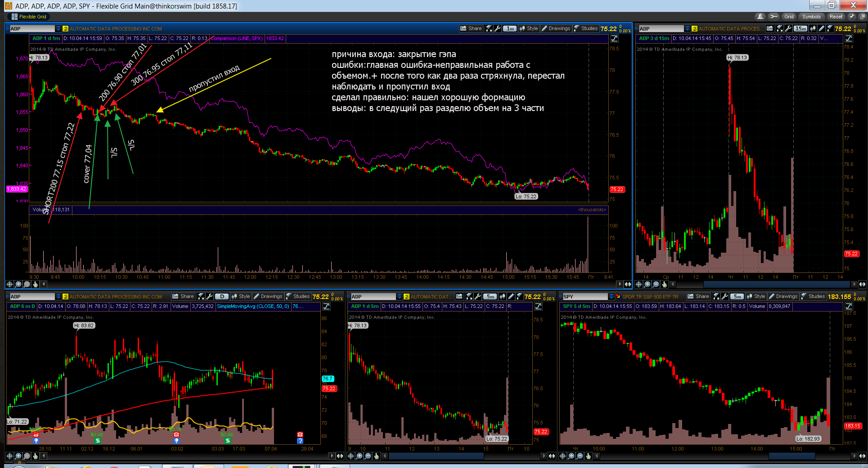Toggle status line icon on daily chart
The height and width of the screenshot is (468, 868).
pos(327,307)
